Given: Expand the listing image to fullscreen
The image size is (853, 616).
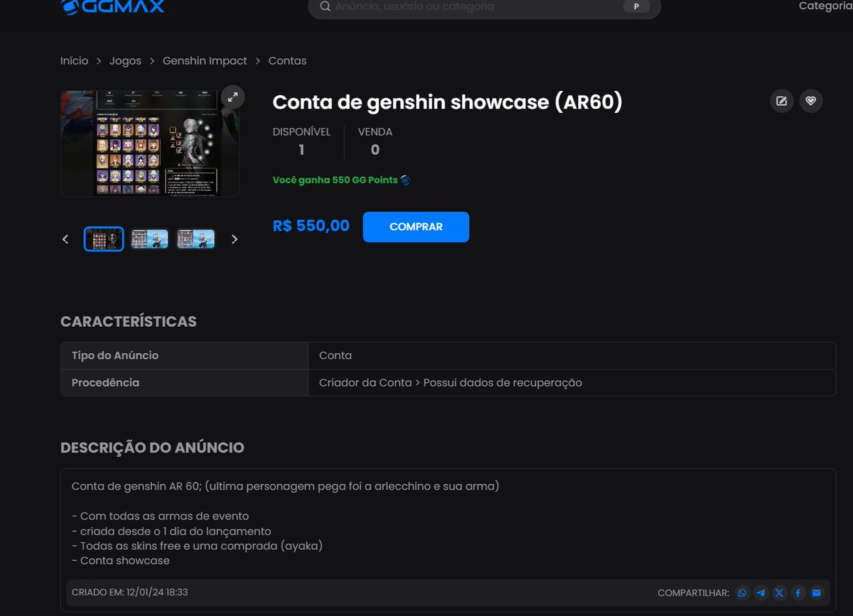Looking at the screenshot, I should pos(232,97).
